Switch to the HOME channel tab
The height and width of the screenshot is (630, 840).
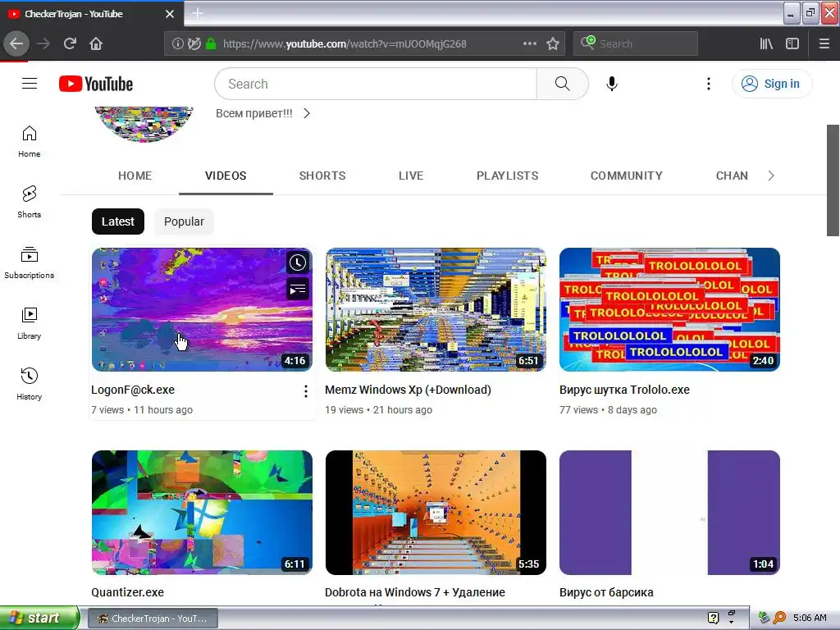135,176
